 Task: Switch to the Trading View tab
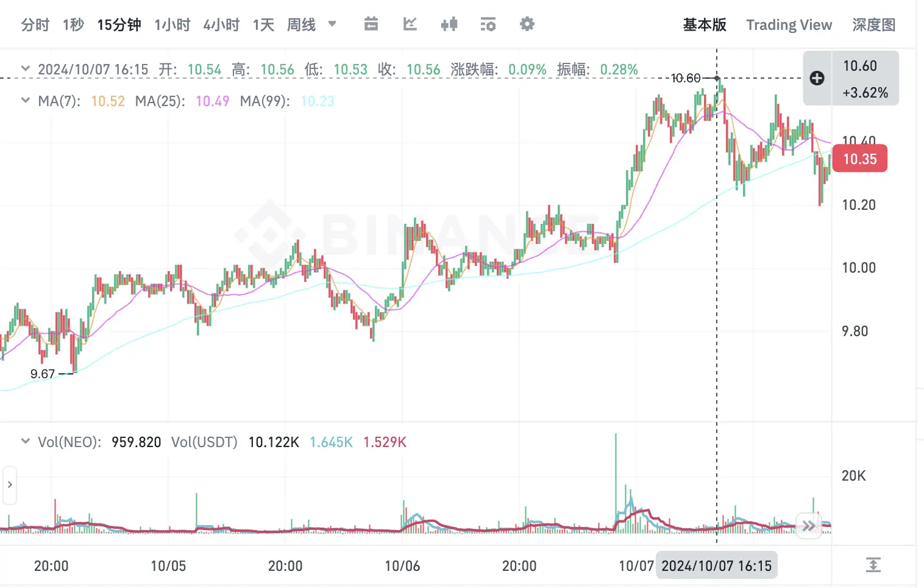pyautogui.click(x=789, y=25)
